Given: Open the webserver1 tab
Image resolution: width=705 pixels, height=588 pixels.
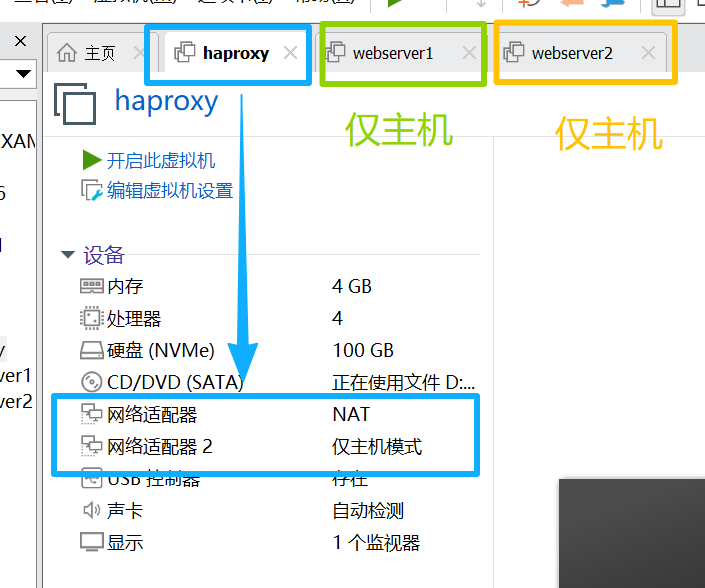Looking at the screenshot, I should pos(400,53).
